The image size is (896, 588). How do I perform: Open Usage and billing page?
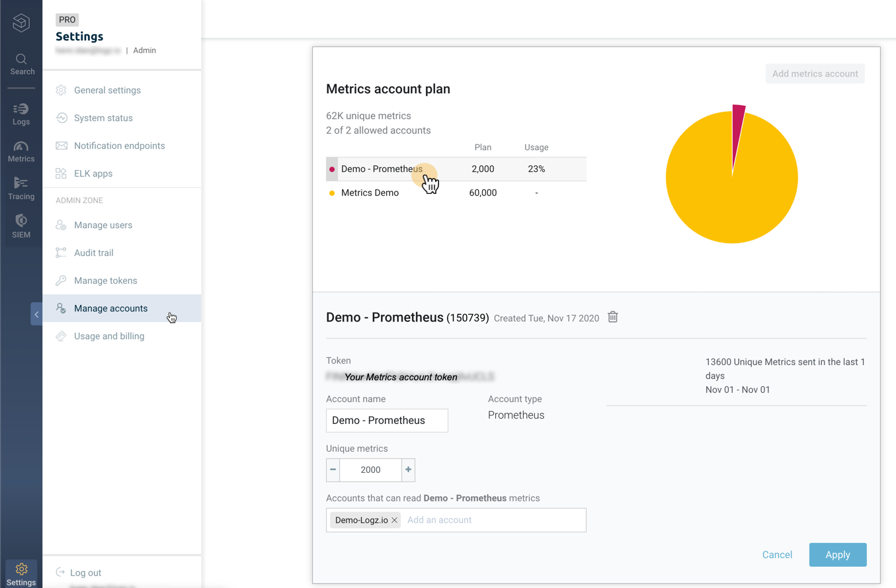109,337
